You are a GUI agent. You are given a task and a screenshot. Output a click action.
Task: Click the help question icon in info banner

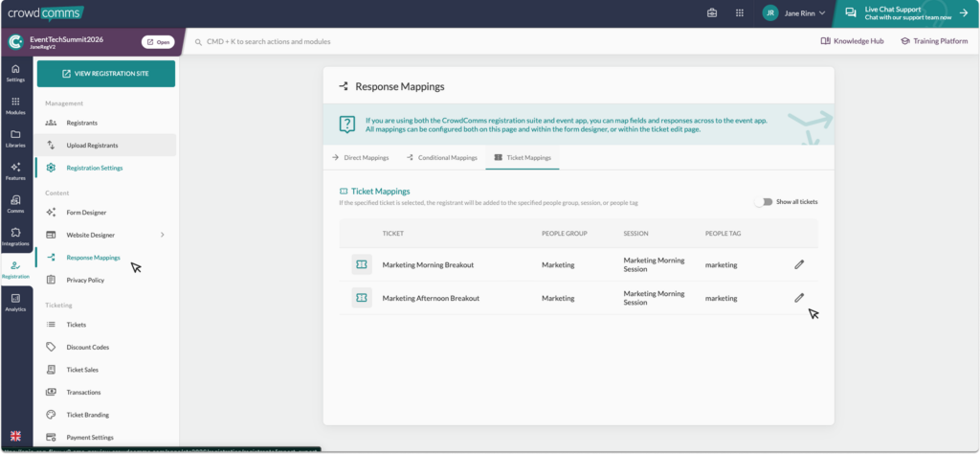[346, 124]
